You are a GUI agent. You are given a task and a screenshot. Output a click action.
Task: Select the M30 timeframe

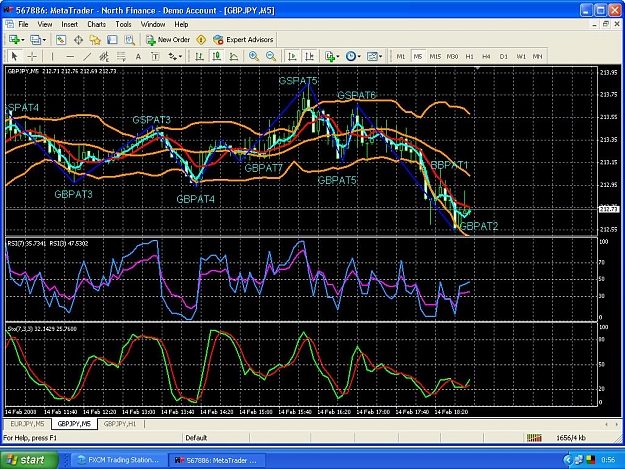[452, 57]
